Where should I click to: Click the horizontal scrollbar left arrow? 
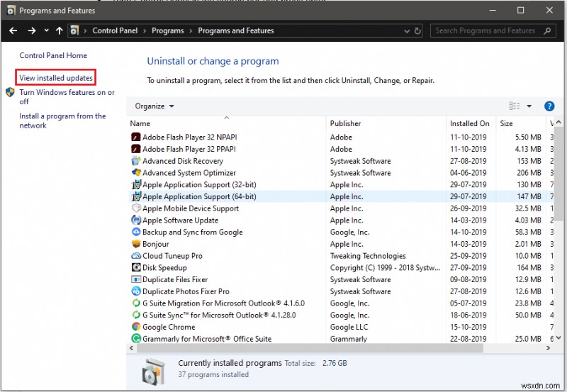tap(132, 348)
